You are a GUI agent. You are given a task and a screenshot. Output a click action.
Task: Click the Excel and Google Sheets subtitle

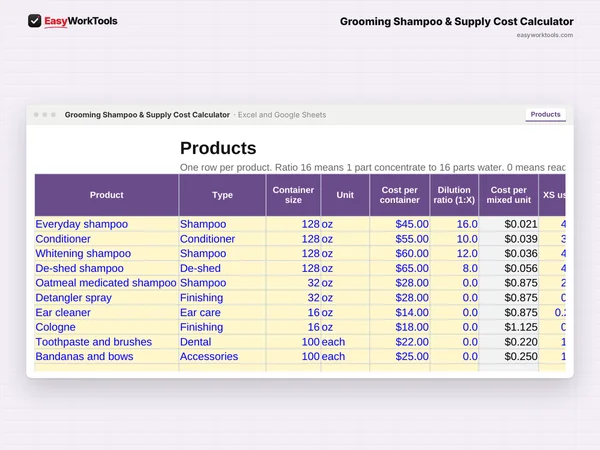tap(282, 115)
